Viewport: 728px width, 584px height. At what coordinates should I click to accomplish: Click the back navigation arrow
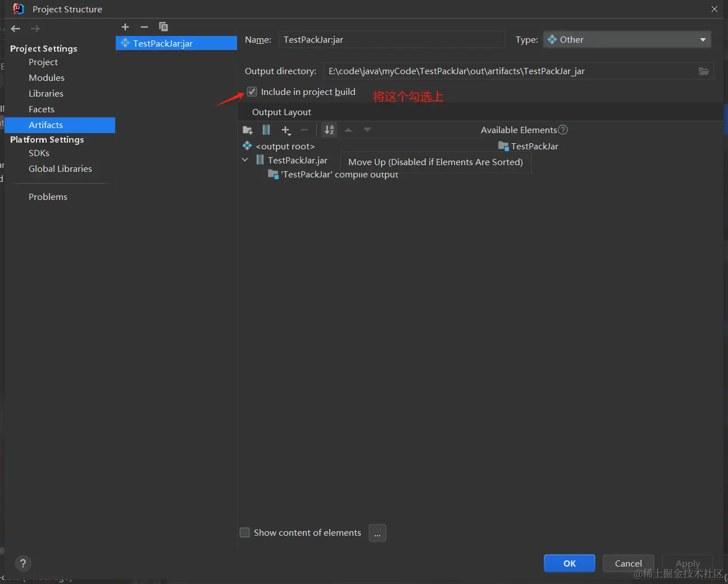pos(16,29)
